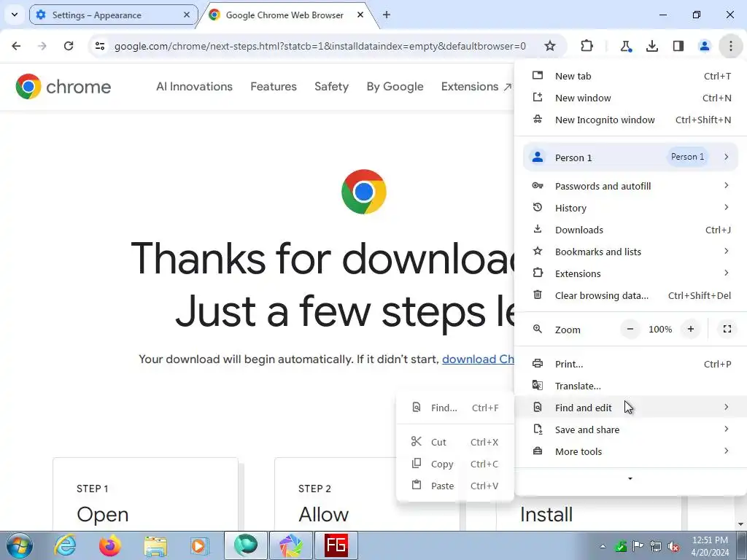Screen dimensions: 747x560
Task: Close the three-dot Chrome menu button
Action: (730, 46)
